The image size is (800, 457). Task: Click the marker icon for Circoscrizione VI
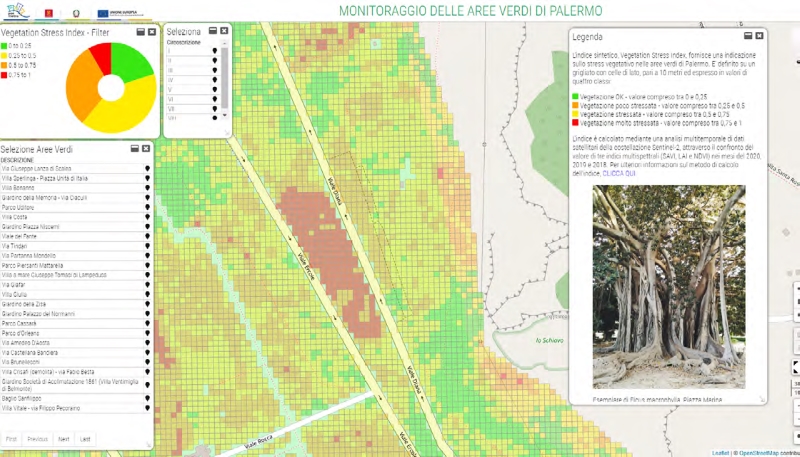[215, 99]
